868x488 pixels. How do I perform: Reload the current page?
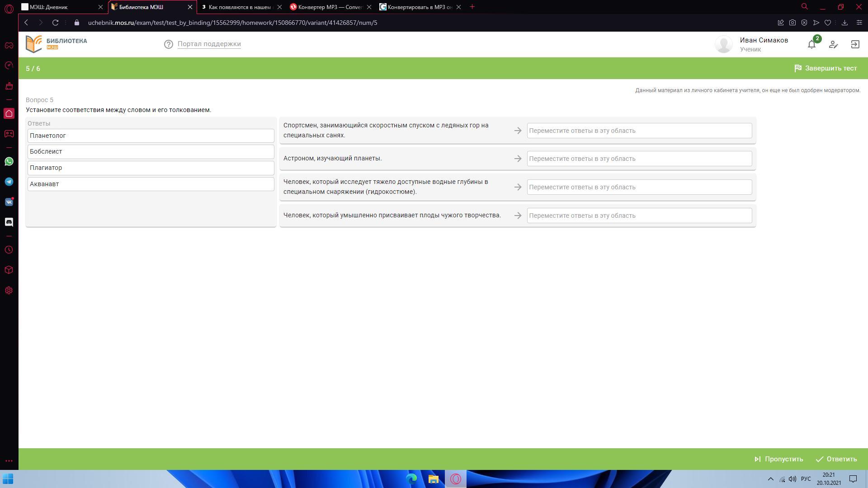[55, 23]
